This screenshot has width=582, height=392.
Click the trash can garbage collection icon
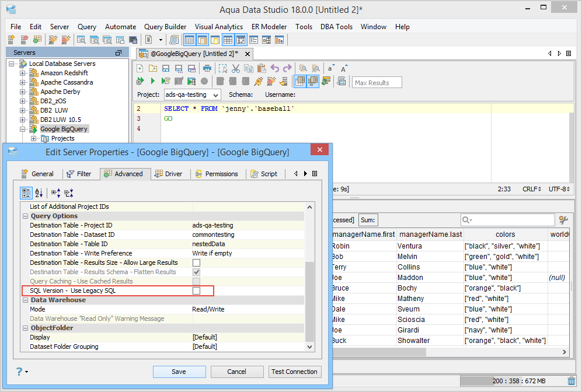pos(571,381)
